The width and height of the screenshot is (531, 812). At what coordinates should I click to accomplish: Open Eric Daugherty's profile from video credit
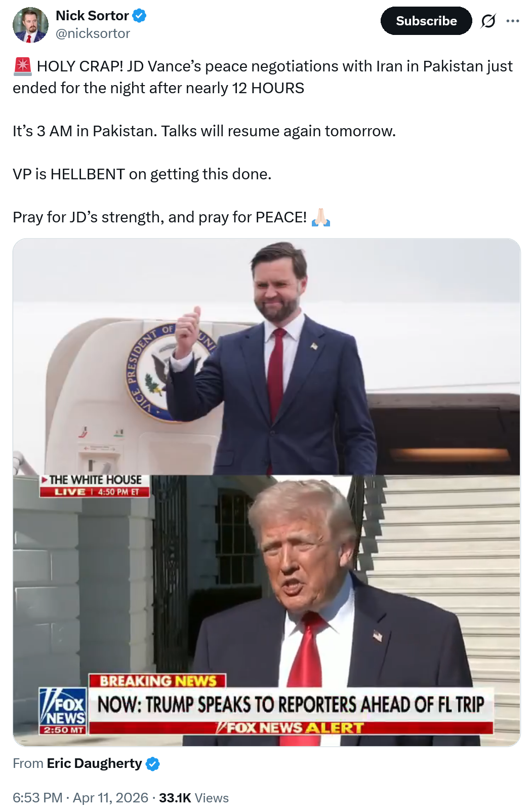(94, 763)
